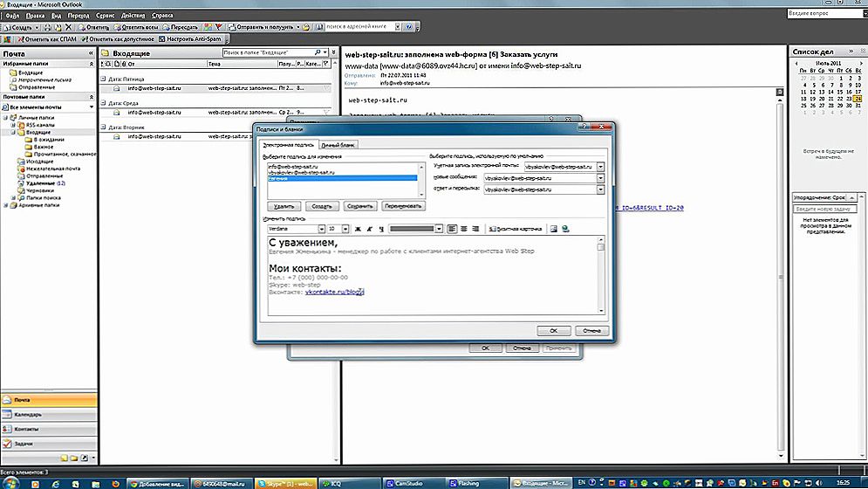Open Все элементы почты dropdown
The width and height of the screenshot is (868, 489).
[x=92, y=107]
